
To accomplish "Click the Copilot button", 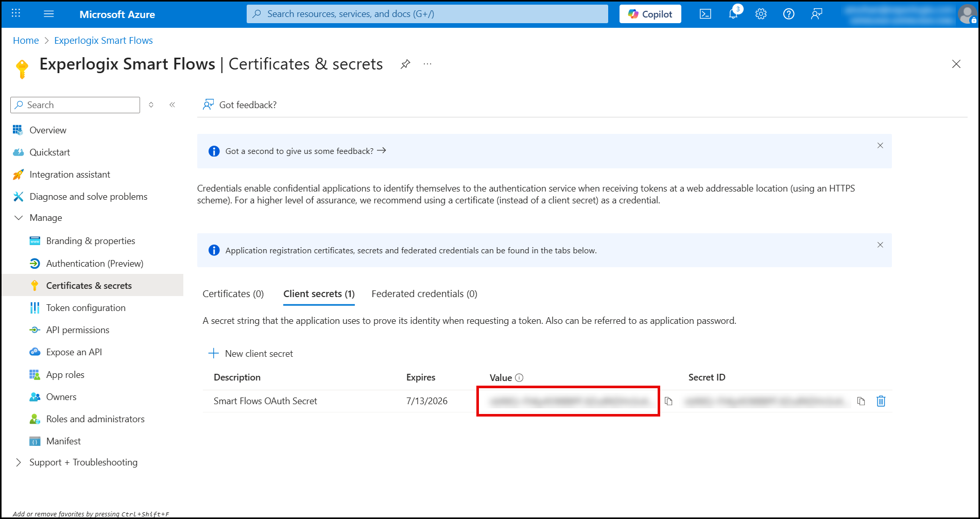I will pyautogui.click(x=650, y=14).
